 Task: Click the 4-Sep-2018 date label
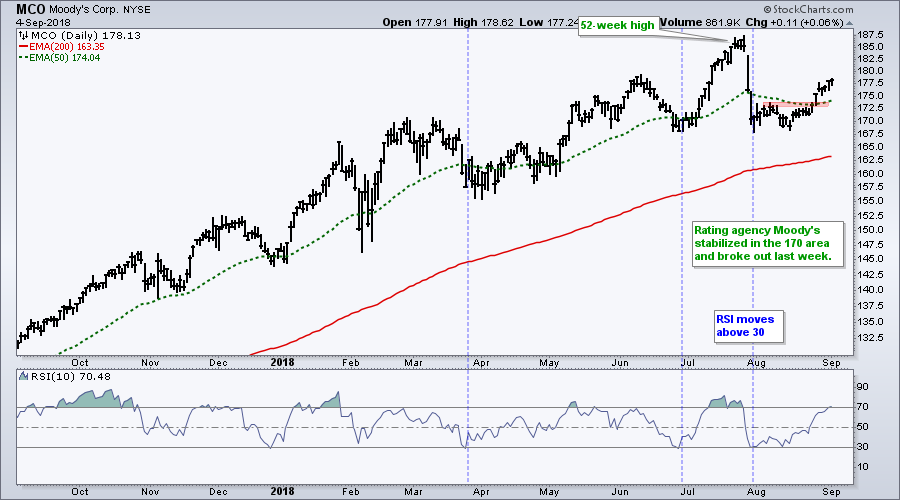point(44,23)
